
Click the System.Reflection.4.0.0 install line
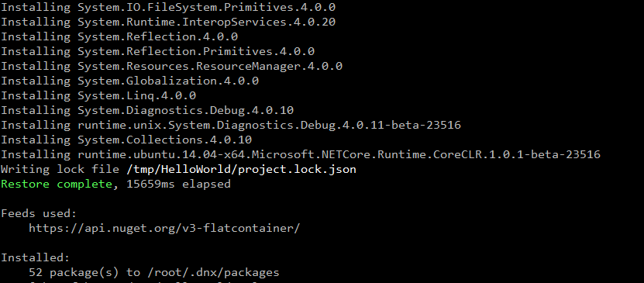tap(119, 36)
